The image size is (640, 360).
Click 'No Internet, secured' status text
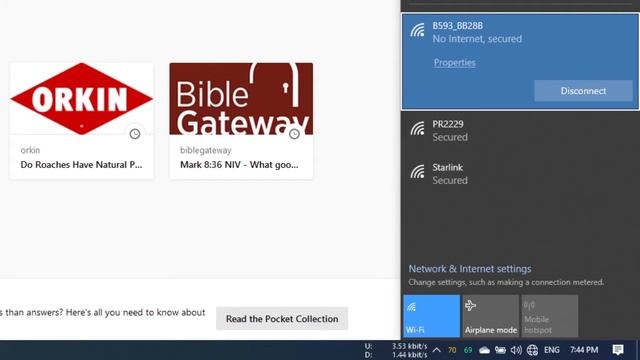pos(477,39)
